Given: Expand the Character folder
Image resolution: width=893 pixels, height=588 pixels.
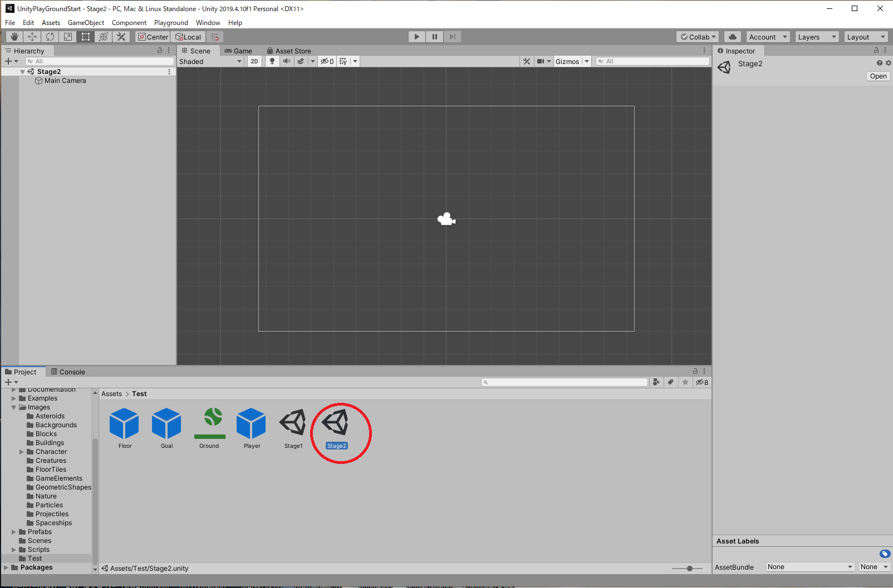Looking at the screenshot, I should tap(22, 452).
